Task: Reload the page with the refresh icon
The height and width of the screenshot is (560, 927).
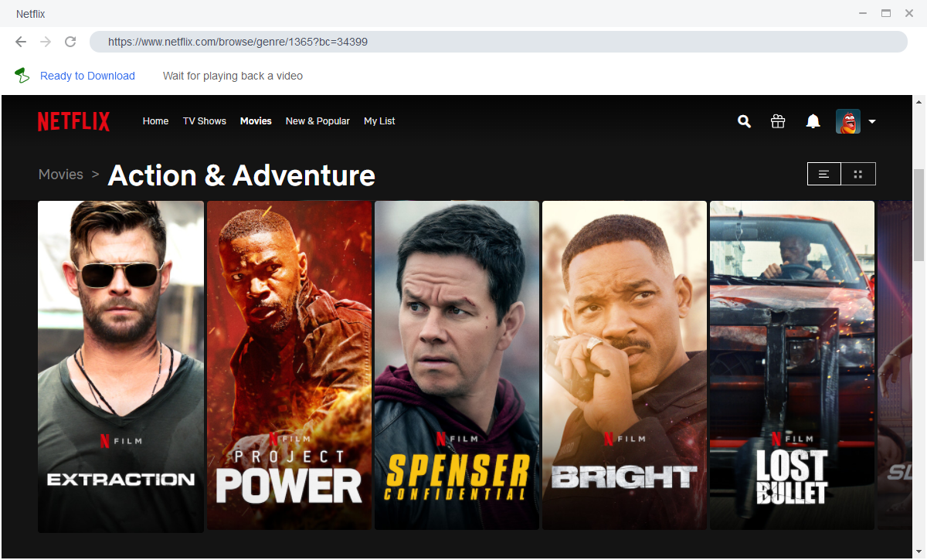Action: tap(70, 42)
